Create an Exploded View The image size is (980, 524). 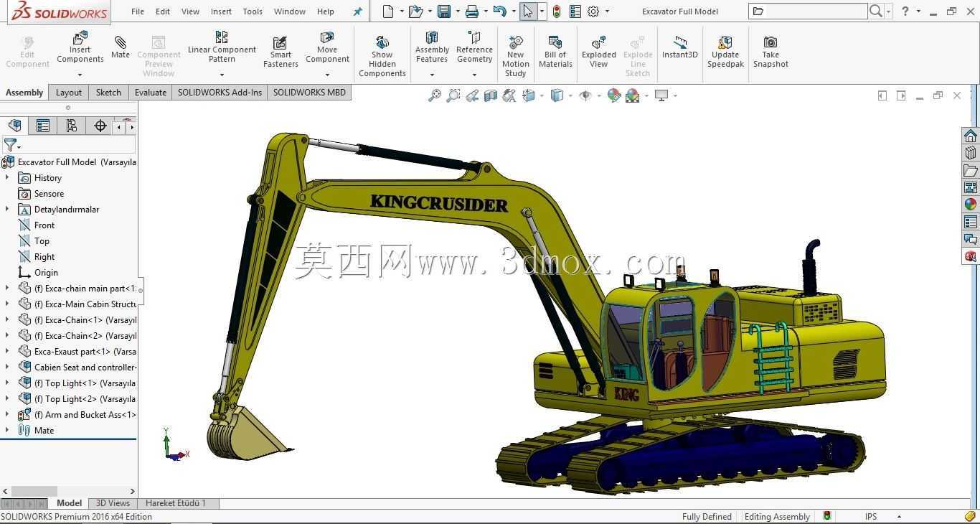coord(599,52)
